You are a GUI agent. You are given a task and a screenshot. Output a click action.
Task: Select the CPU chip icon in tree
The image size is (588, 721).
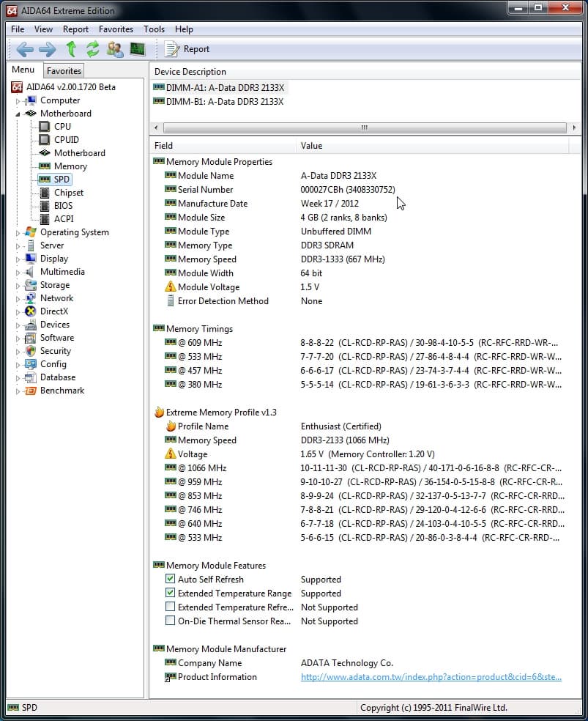(45, 127)
